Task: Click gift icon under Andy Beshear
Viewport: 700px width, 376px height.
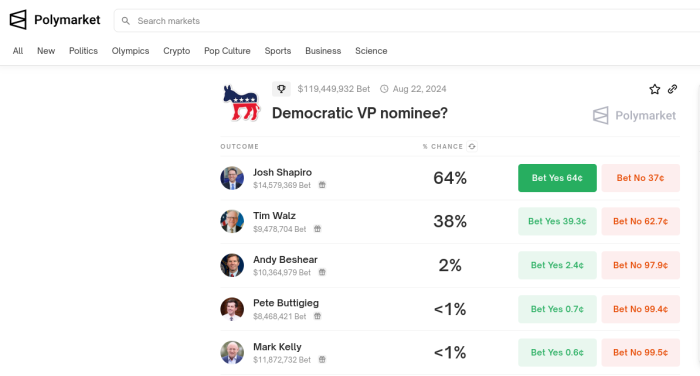Action: [322, 272]
